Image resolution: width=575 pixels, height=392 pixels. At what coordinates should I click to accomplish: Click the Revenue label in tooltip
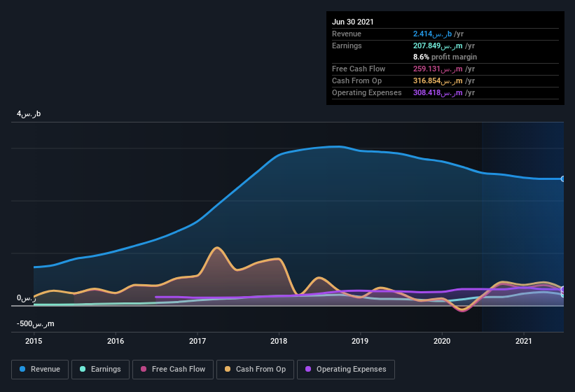point(347,34)
